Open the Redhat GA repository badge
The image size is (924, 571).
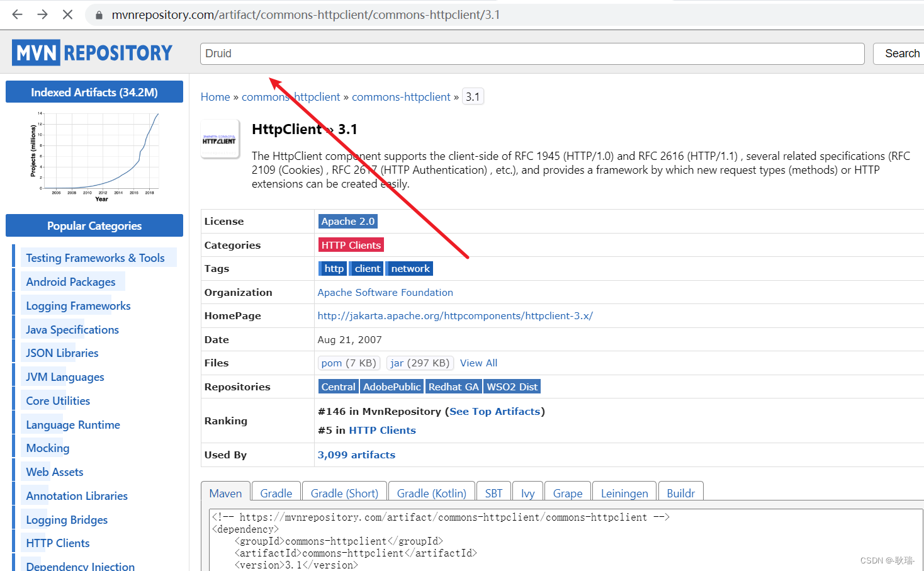pos(453,387)
